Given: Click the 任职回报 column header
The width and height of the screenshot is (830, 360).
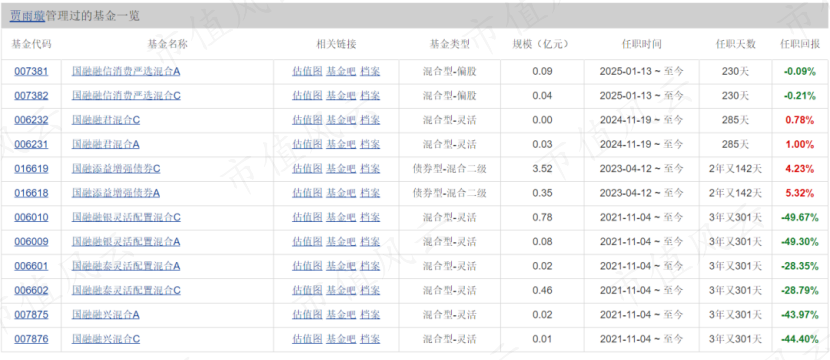Looking at the screenshot, I should 800,44.
